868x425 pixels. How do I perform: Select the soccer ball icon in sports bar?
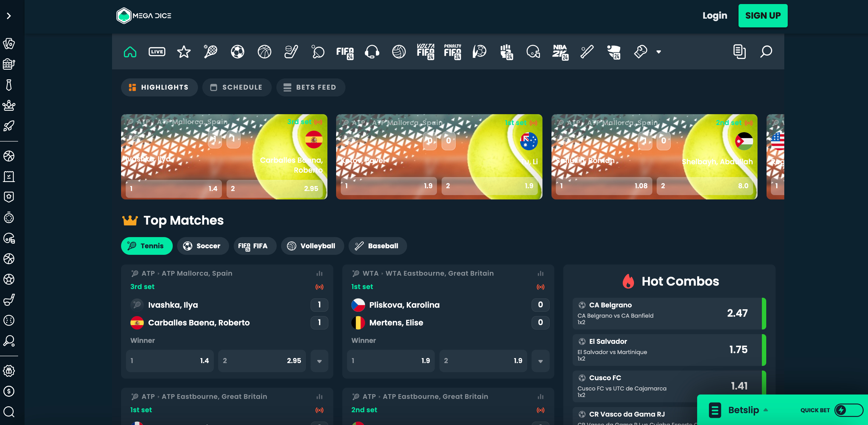pyautogui.click(x=237, y=52)
